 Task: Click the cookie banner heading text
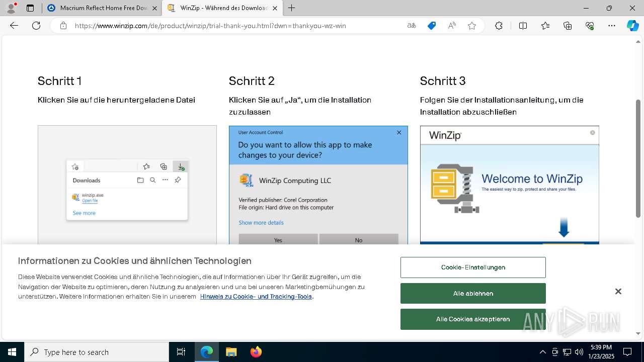[x=135, y=261]
